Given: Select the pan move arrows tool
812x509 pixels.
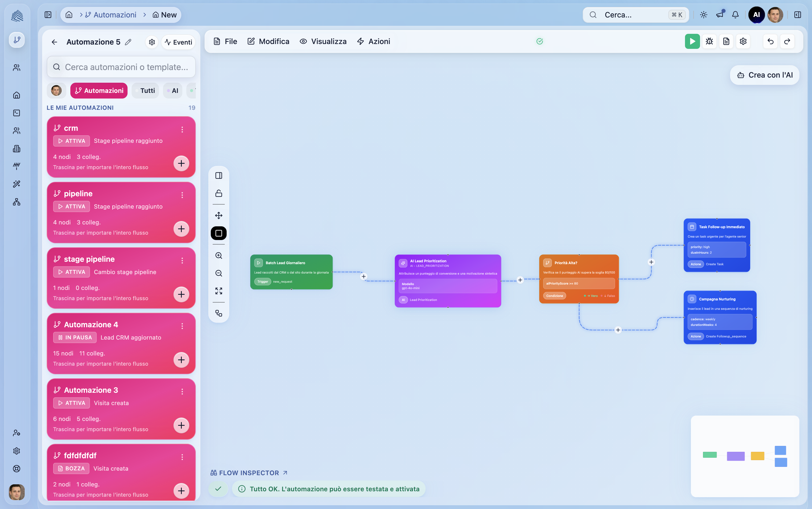Looking at the screenshot, I should tap(219, 216).
